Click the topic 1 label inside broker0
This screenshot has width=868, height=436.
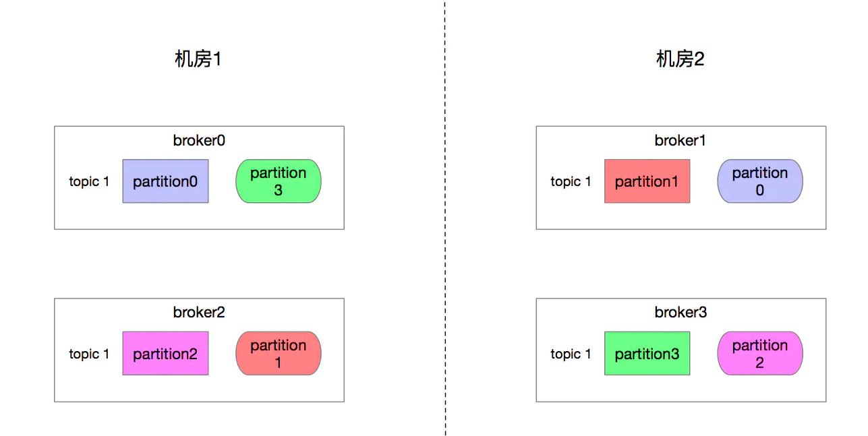(x=89, y=181)
